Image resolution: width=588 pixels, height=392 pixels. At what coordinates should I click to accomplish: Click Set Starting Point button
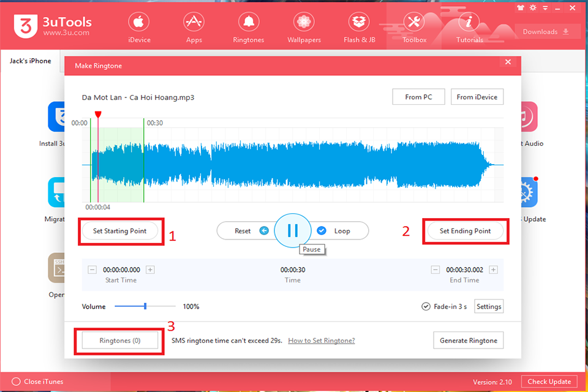[x=120, y=231]
